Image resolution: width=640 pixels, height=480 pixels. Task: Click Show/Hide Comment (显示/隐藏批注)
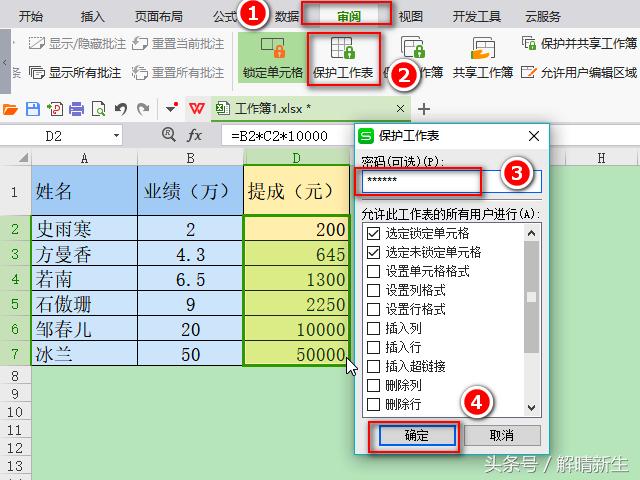(77, 43)
